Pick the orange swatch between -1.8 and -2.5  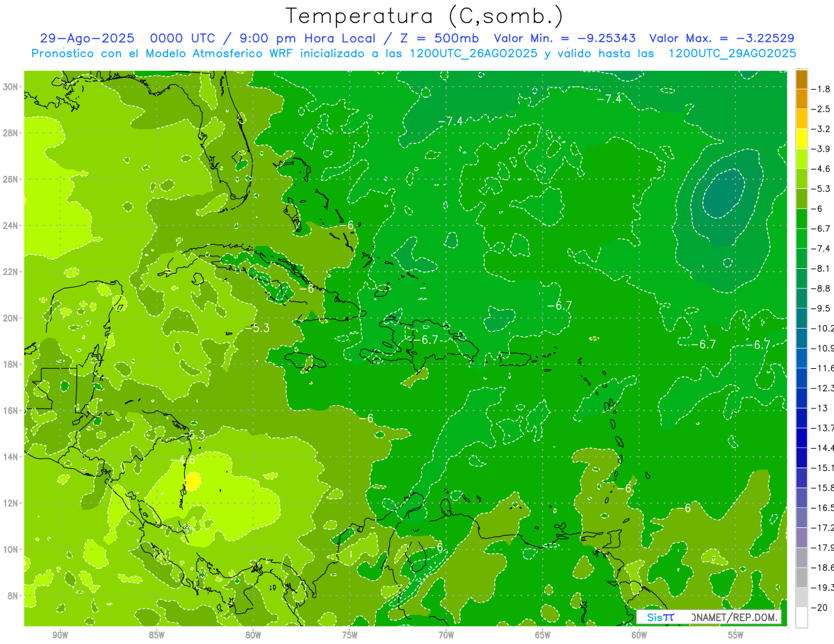pos(801,99)
